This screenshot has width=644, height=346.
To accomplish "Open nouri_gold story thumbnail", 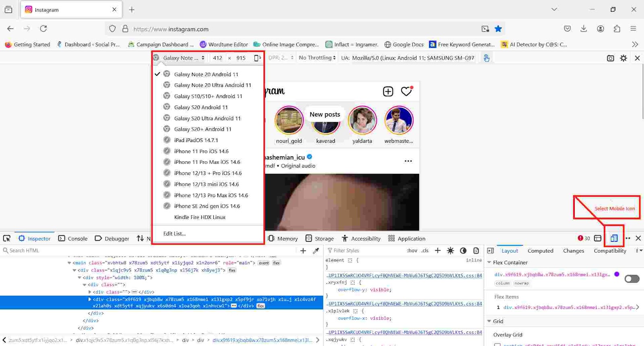I will 289,120.
